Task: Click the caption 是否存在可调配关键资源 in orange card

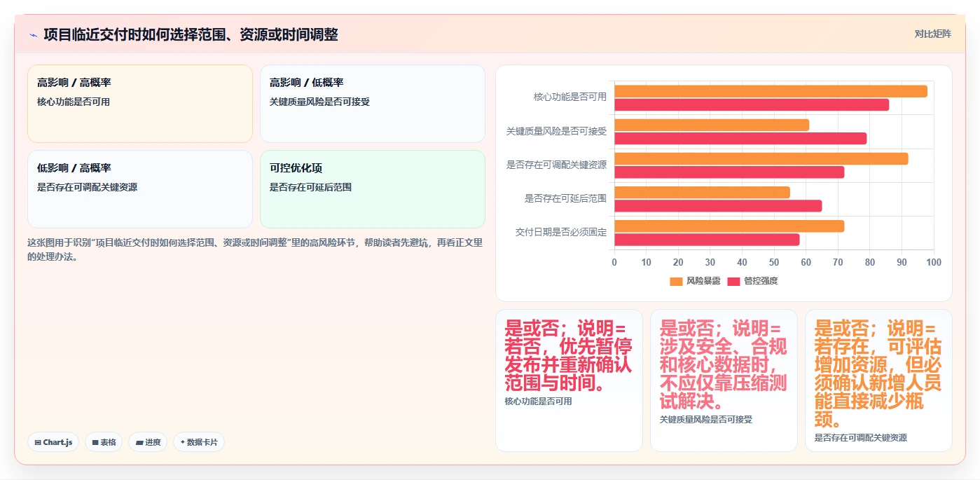Action: click(860, 438)
